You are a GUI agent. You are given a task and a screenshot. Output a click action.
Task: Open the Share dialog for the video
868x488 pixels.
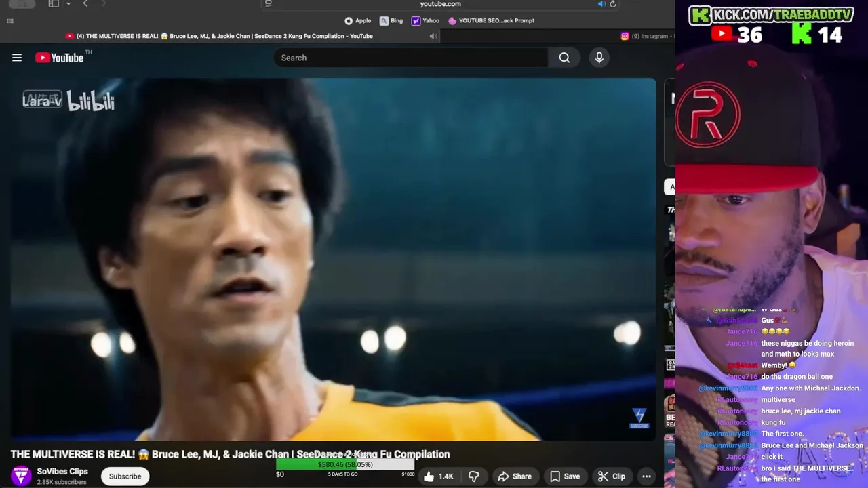point(515,476)
